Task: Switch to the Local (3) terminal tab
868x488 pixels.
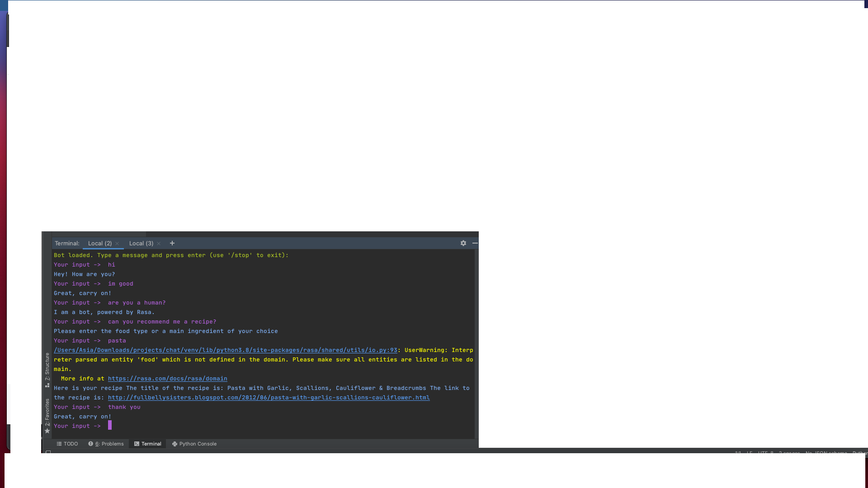Action: [x=141, y=243]
